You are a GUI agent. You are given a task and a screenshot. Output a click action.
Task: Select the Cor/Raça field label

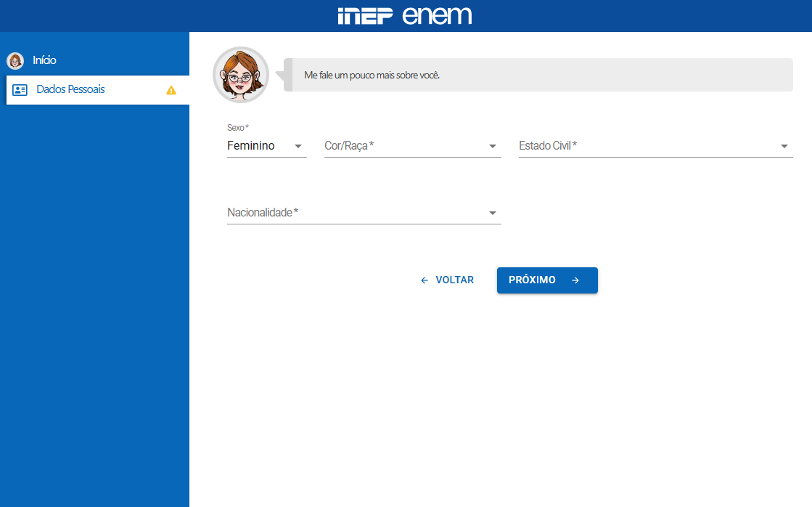[x=349, y=146]
